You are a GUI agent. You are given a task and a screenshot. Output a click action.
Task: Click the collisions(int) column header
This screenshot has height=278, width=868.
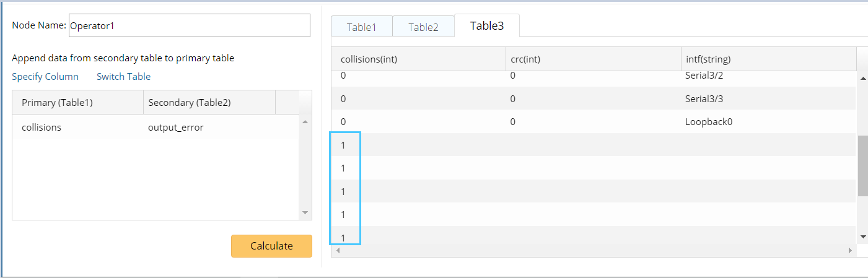[369, 59]
